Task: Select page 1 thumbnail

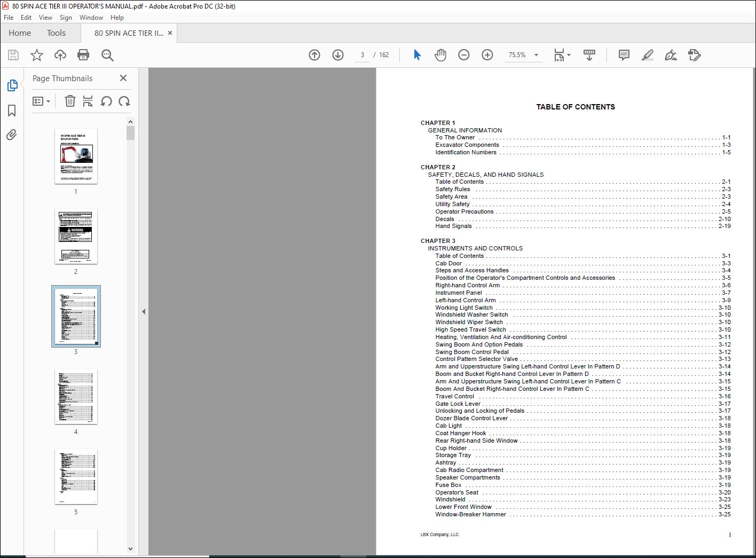Action: tap(76, 156)
